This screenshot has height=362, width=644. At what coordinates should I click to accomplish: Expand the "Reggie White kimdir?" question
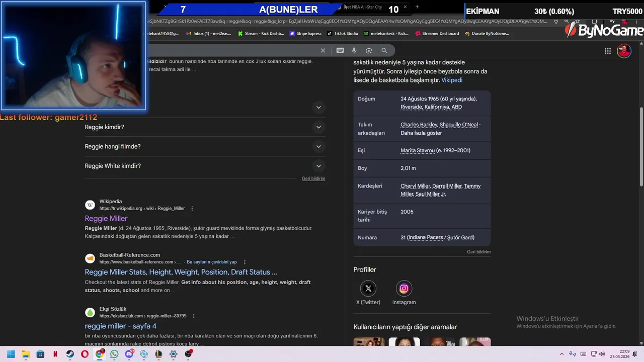(205, 166)
